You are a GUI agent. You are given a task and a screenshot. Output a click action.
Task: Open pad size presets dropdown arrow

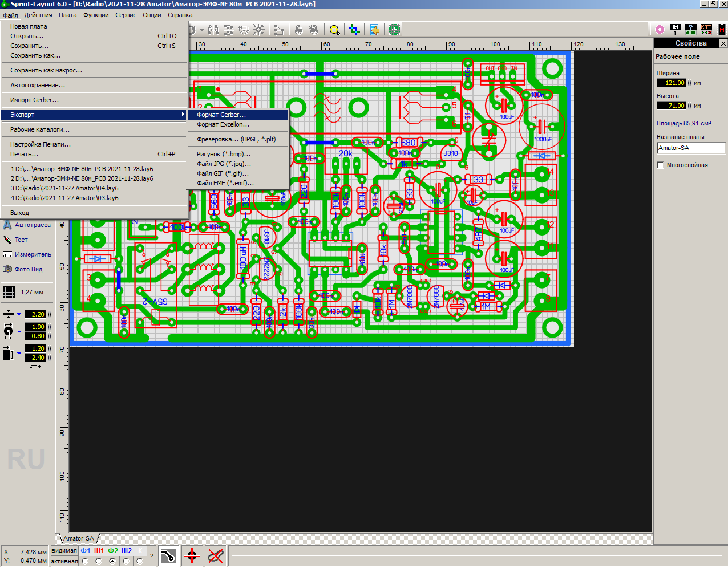(x=19, y=331)
